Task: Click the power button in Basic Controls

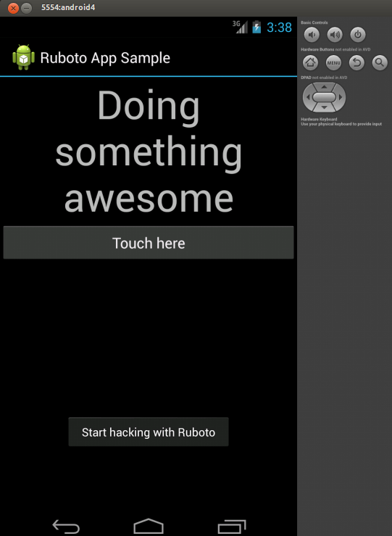Action: click(358, 35)
